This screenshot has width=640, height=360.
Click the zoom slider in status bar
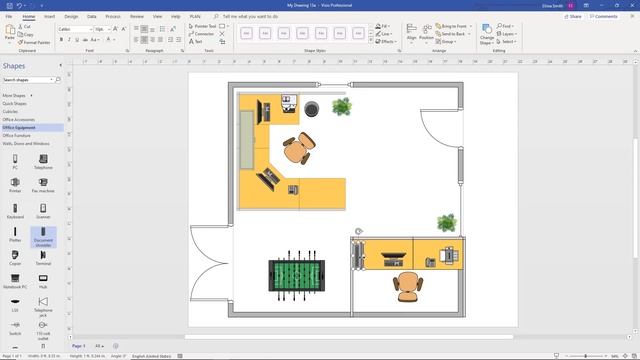point(586,356)
